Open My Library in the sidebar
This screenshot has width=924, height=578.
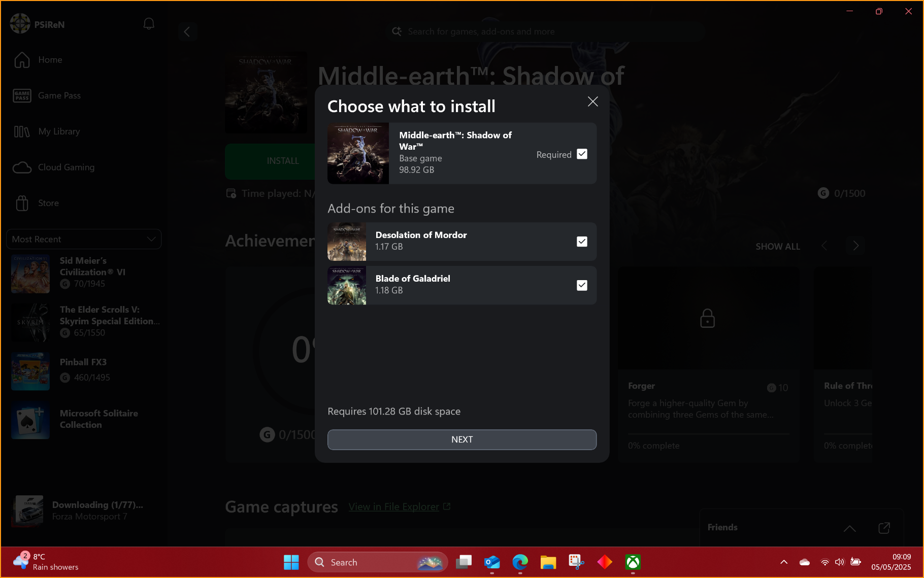click(x=59, y=131)
